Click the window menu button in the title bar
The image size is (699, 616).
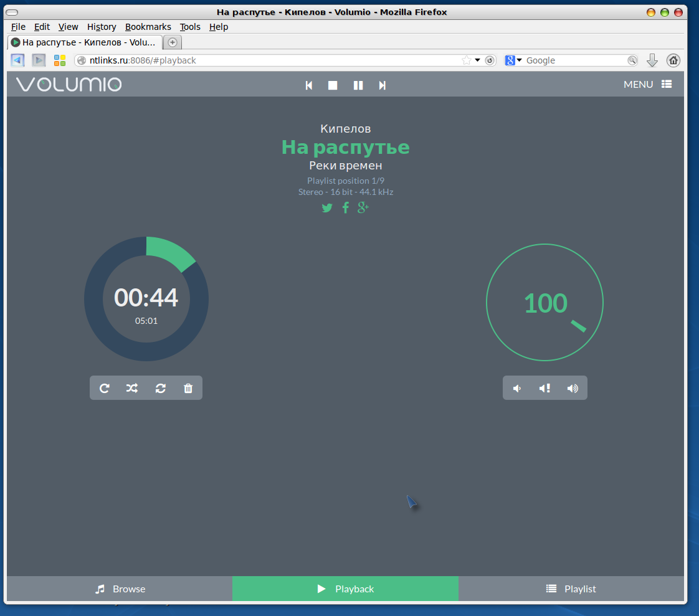point(12,12)
